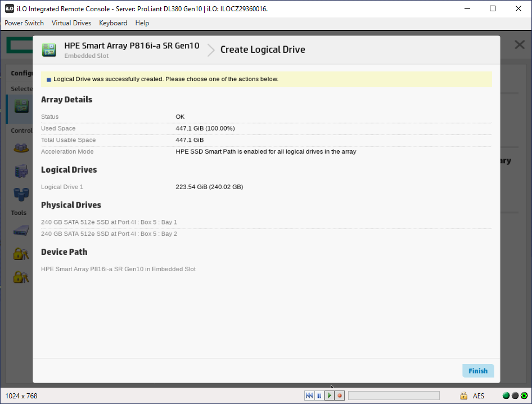
Task: Close the background Smart Storage panel with X
Action: 520,44
